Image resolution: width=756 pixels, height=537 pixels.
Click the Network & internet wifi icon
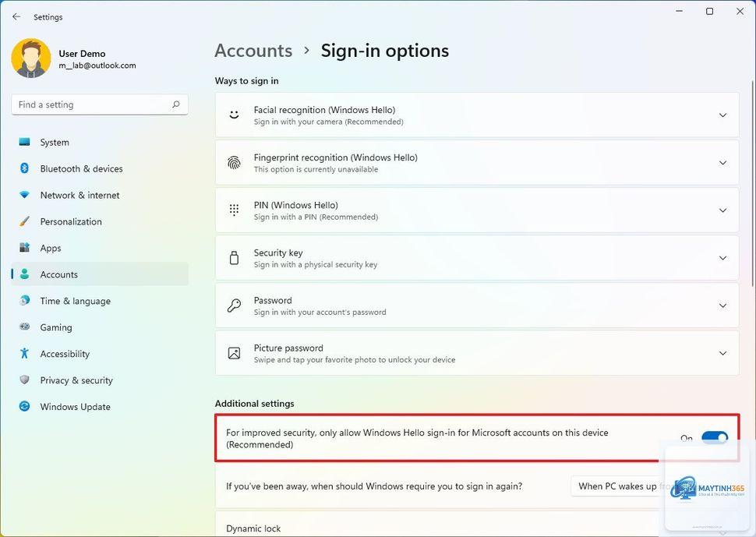pyautogui.click(x=25, y=195)
